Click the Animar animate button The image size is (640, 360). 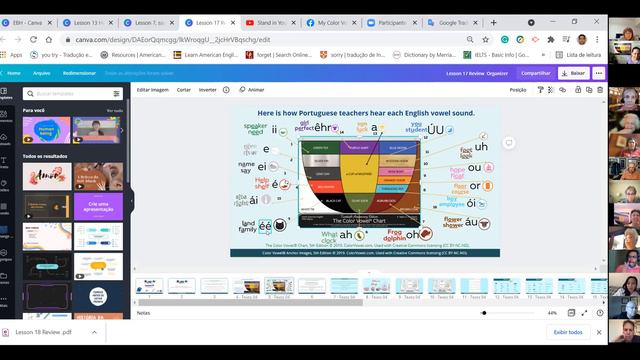coord(252,90)
